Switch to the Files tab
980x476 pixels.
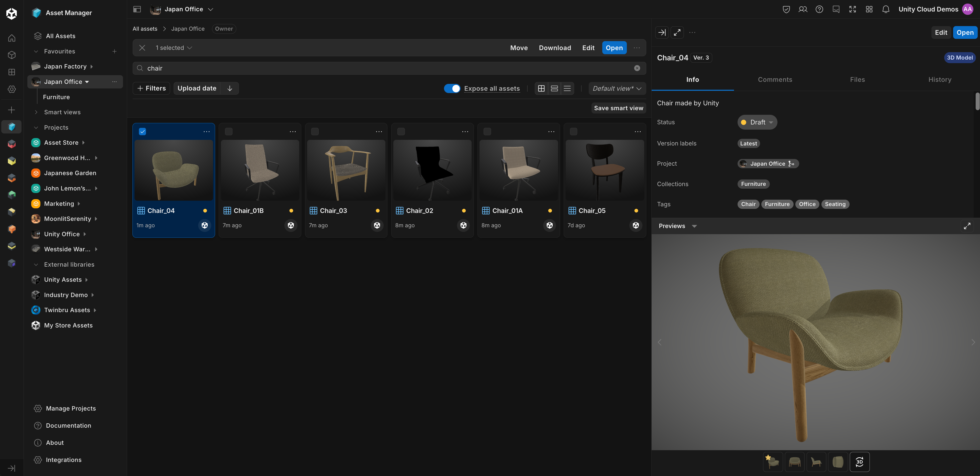(x=857, y=80)
